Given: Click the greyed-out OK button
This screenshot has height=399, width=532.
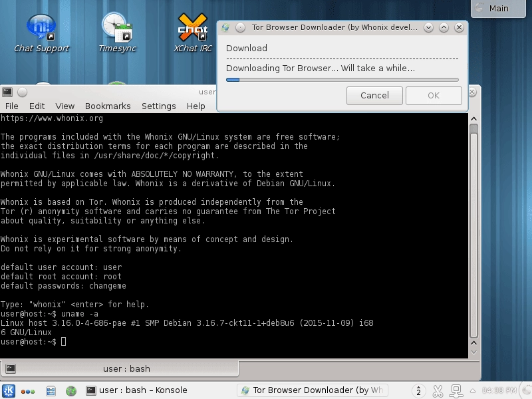Looking at the screenshot, I should coord(434,96).
